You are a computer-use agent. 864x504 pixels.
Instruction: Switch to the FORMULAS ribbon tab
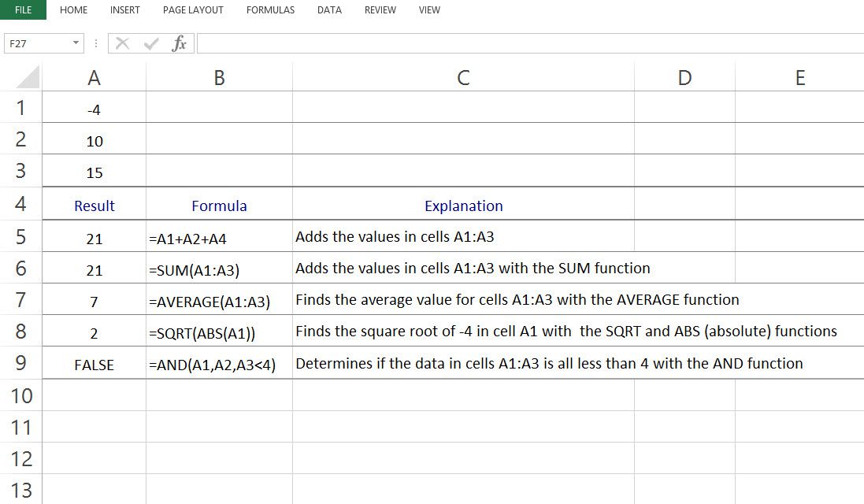[270, 10]
